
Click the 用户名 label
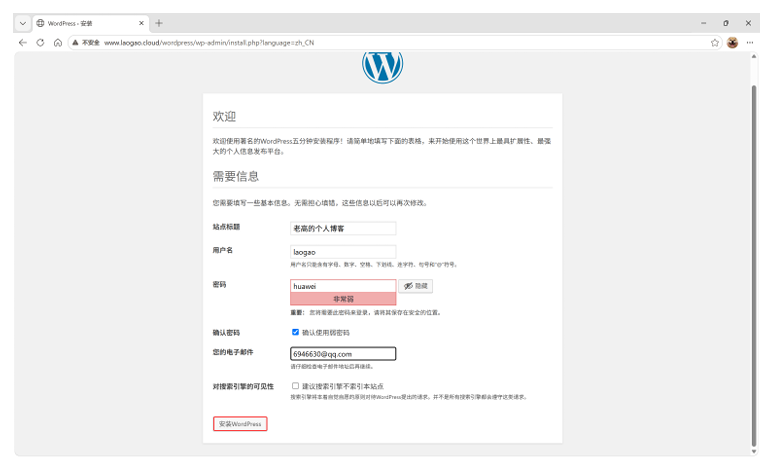coord(223,250)
